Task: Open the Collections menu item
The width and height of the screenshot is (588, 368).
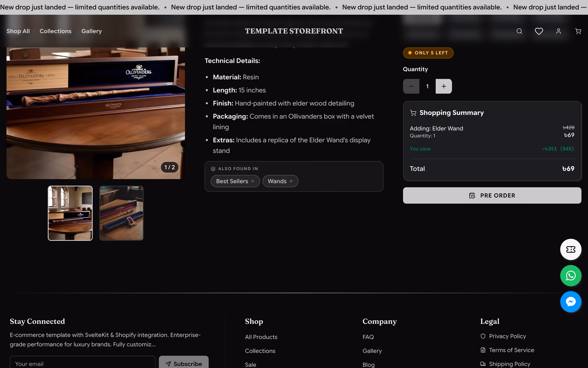Action: point(56,31)
